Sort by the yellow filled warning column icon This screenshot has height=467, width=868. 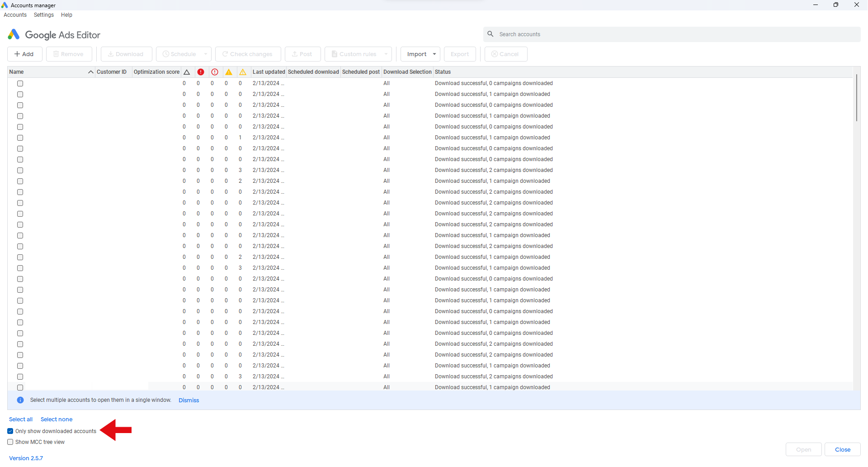tap(229, 72)
